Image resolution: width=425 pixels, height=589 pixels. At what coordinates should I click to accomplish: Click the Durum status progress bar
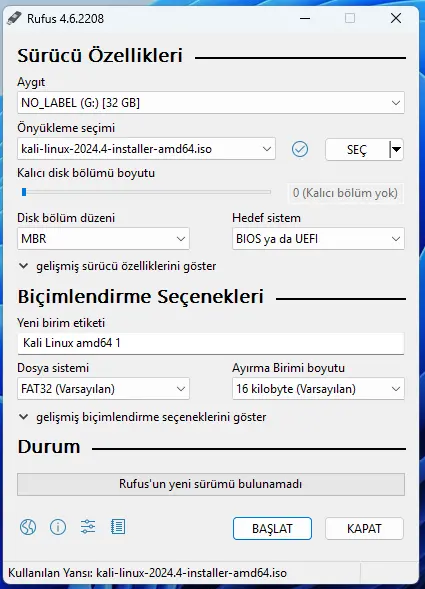pyautogui.click(x=211, y=484)
